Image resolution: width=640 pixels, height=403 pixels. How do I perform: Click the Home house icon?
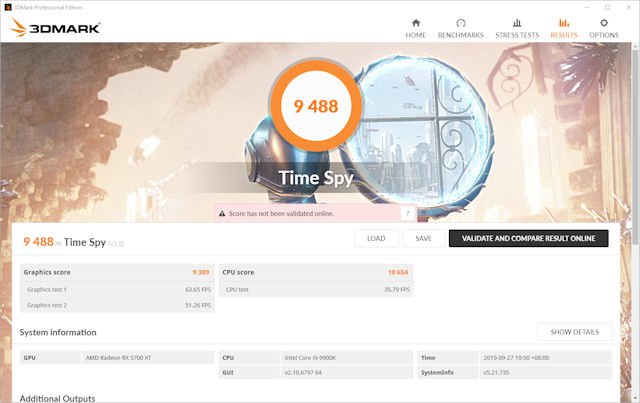(416, 22)
